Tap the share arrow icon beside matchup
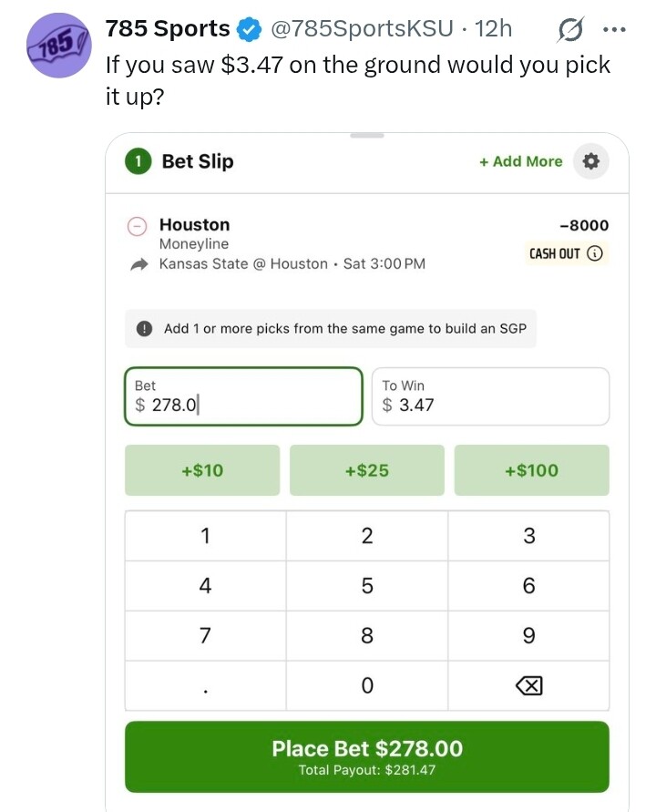Screen dimensions: 656x812 (138, 265)
